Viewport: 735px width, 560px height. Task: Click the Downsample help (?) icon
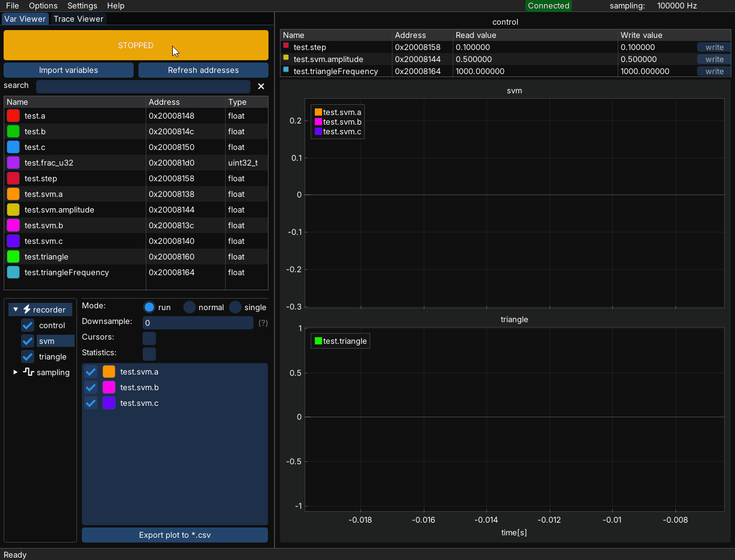(263, 323)
